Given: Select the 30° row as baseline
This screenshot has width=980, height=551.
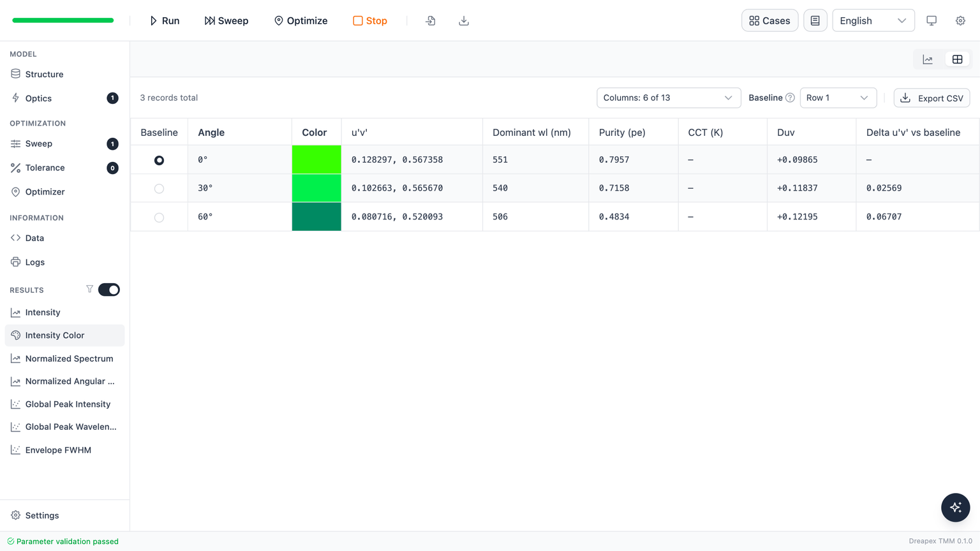Looking at the screenshot, I should (x=159, y=189).
